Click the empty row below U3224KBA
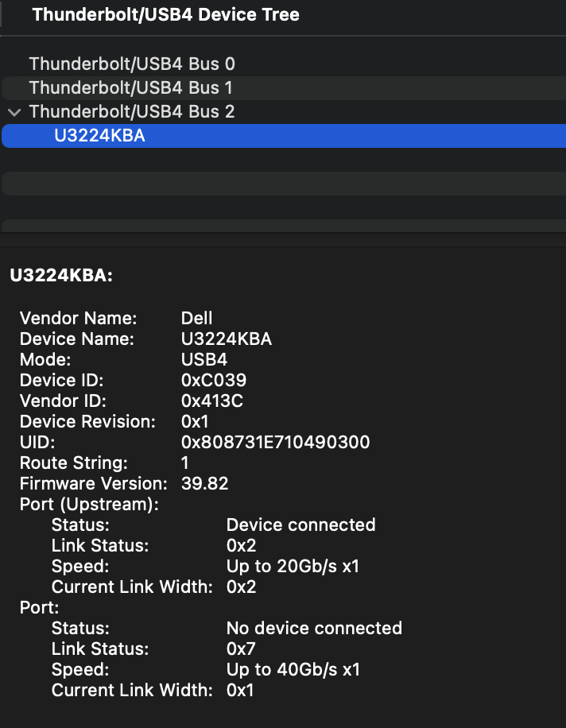 [284, 160]
